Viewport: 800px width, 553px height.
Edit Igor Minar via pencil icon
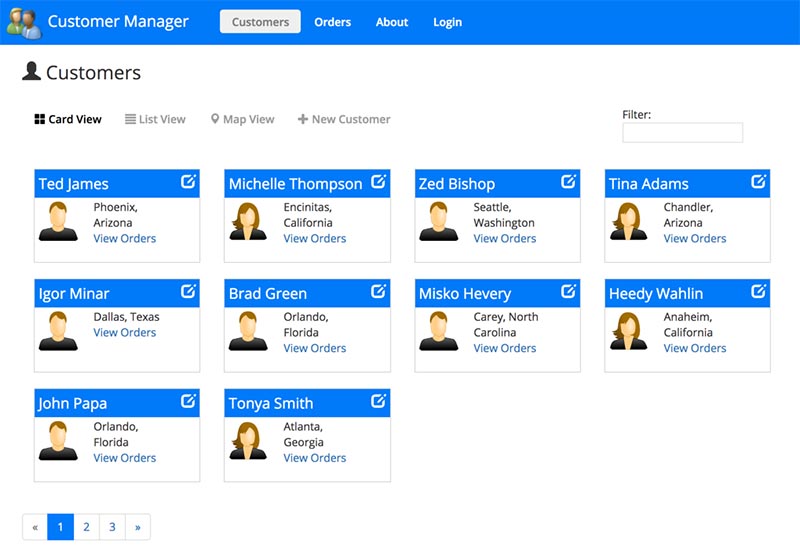pyautogui.click(x=188, y=291)
